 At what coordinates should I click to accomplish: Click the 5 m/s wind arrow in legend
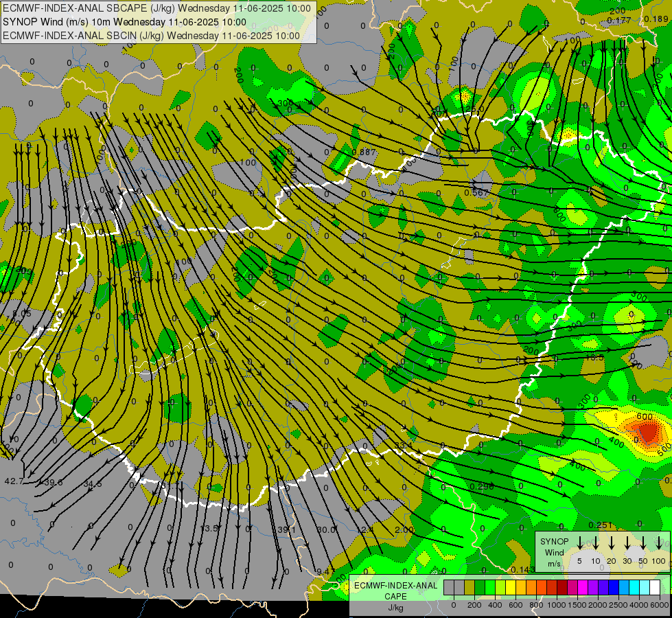579,543
